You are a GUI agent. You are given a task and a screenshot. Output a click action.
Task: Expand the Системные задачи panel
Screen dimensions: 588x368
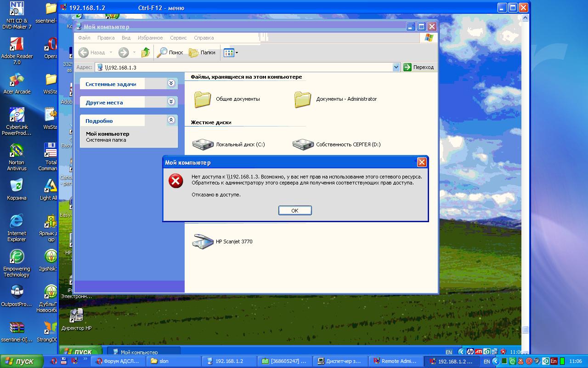coord(171,83)
